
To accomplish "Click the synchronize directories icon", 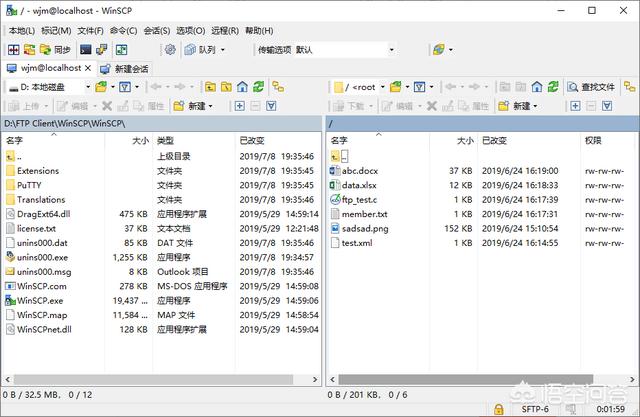I will [29, 50].
